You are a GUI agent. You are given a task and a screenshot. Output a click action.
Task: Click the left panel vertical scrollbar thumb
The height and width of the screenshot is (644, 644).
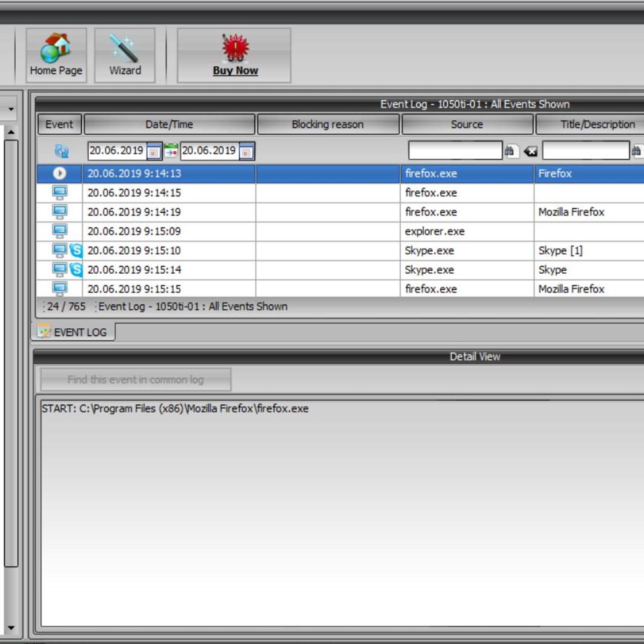pos(11,353)
